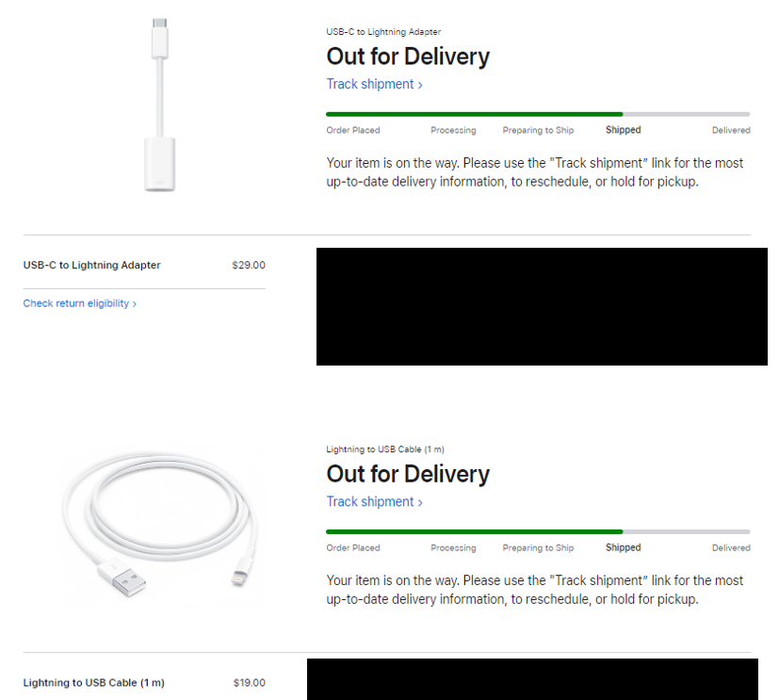
Task: Click the USB-C to Lightning Adapter product image
Action: click(159, 104)
